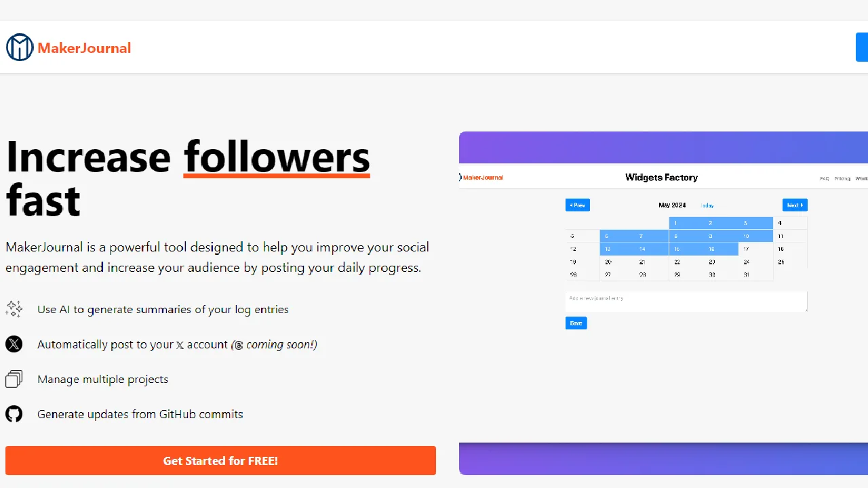868x488 pixels.
Task: Click the AI sparkles icon
Action: 14,309
